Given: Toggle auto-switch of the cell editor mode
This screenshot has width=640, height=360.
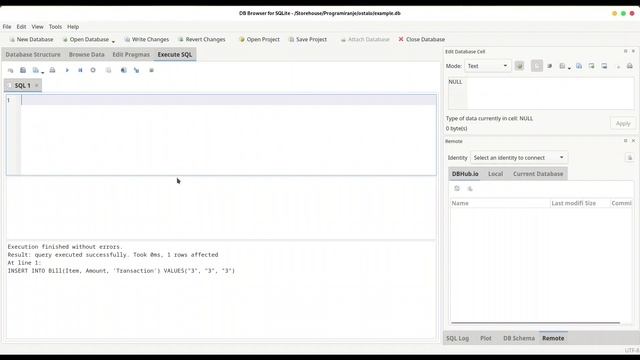Looking at the screenshot, I should click(x=519, y=66).
